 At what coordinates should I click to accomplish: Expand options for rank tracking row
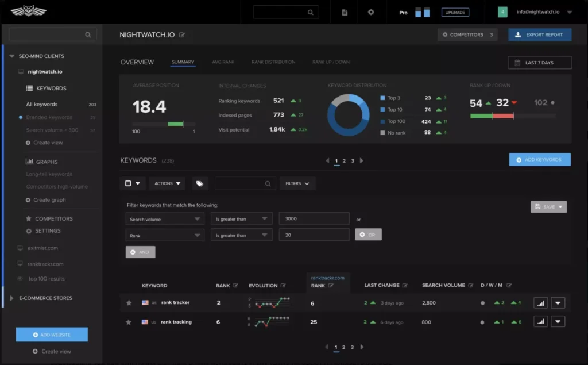point(558,321)
